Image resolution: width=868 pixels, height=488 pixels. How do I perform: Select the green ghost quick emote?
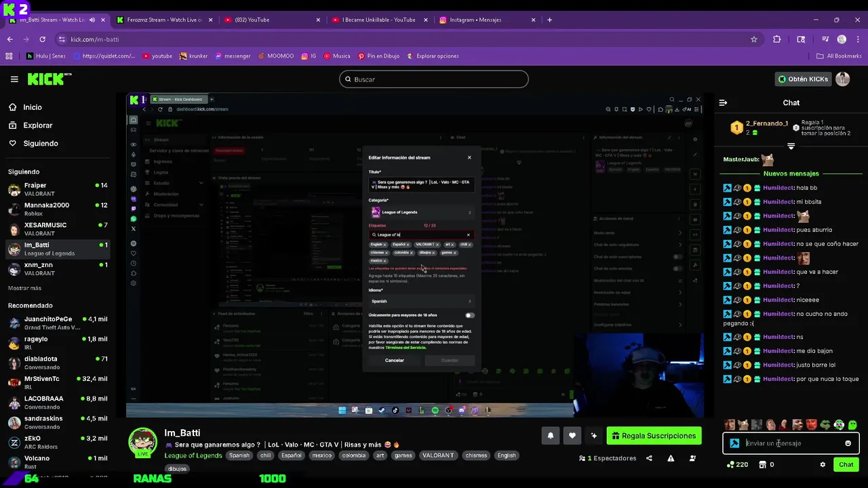pyautogui.click(x=852, y=425)
